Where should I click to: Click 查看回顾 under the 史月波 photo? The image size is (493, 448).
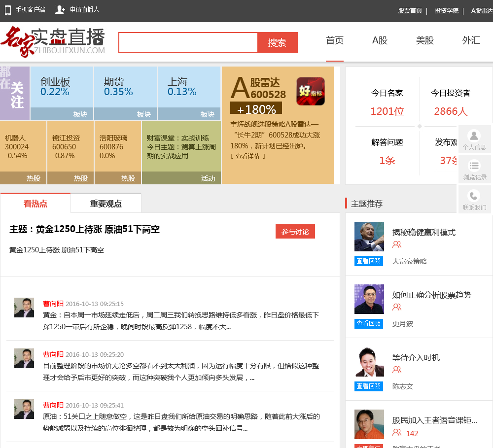369,324
